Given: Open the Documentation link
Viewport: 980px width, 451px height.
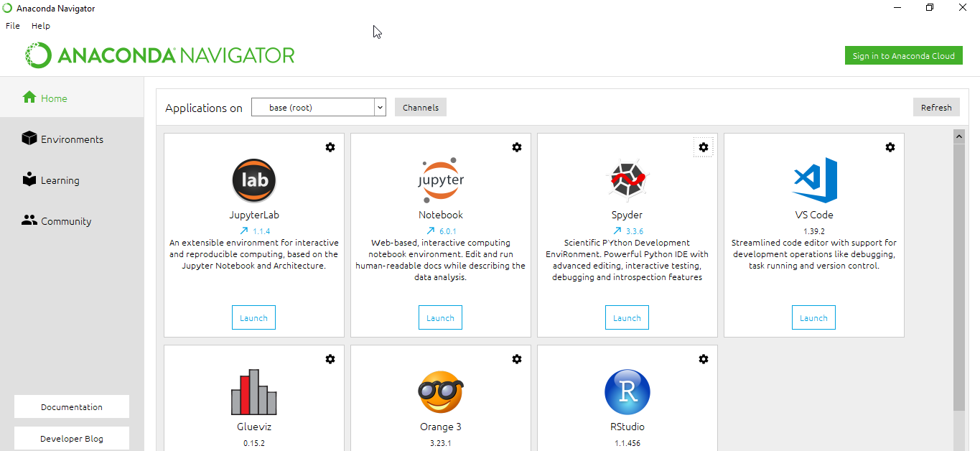Looking at the screenshot, I should (72, 406).
